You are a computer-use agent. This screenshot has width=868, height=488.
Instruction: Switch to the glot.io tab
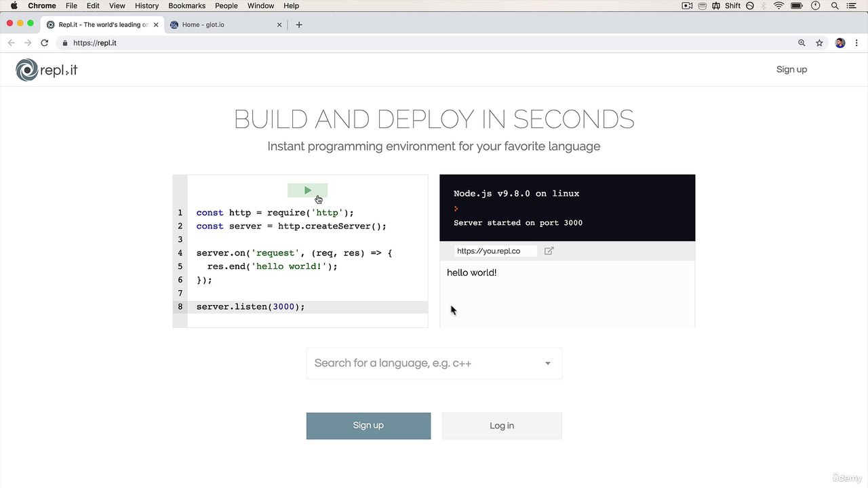click(x=224, y=24)
